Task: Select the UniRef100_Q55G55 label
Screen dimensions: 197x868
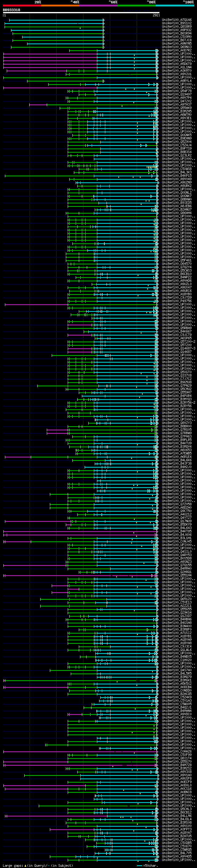Action: (177, 609)
